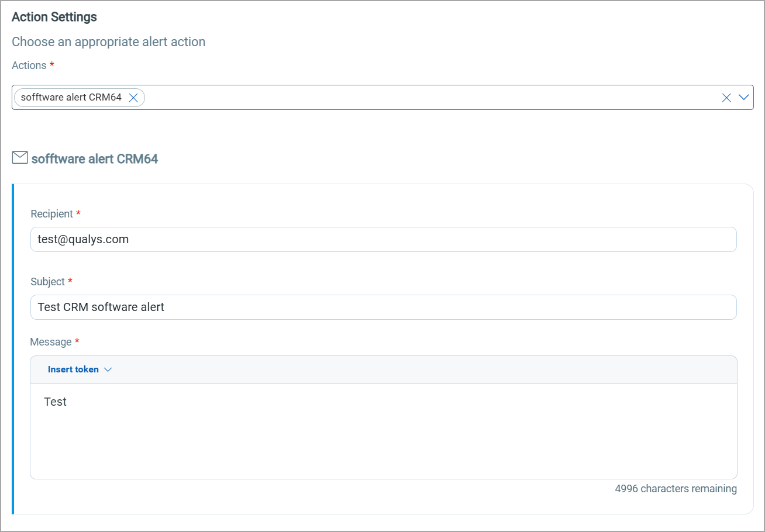Click the 4996 characters remaining counter

click(676, 488)
